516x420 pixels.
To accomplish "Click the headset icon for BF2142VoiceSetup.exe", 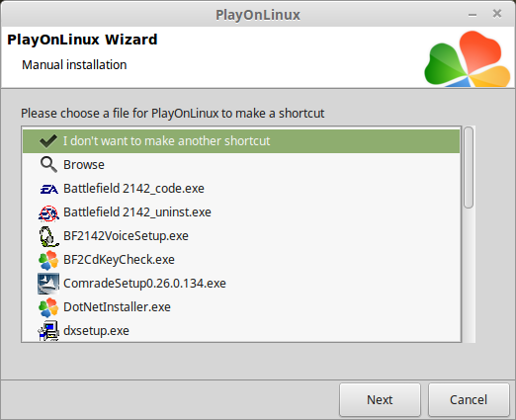I will 48,236.
